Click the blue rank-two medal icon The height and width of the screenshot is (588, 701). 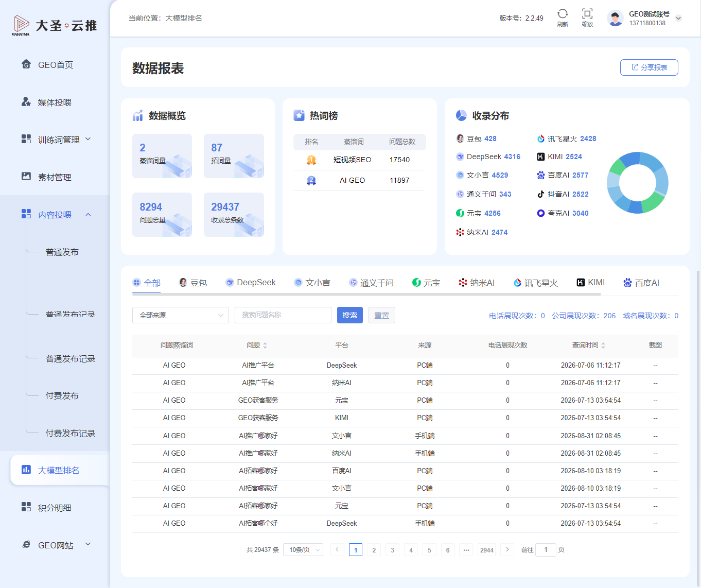point(311,181)
